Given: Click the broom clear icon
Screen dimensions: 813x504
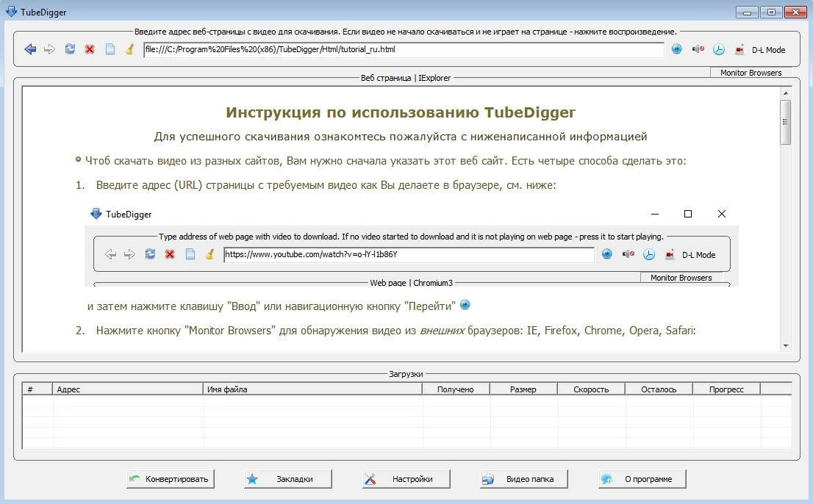Looking at the screenshot, I should pyautogui.click(x=129, y=49).
